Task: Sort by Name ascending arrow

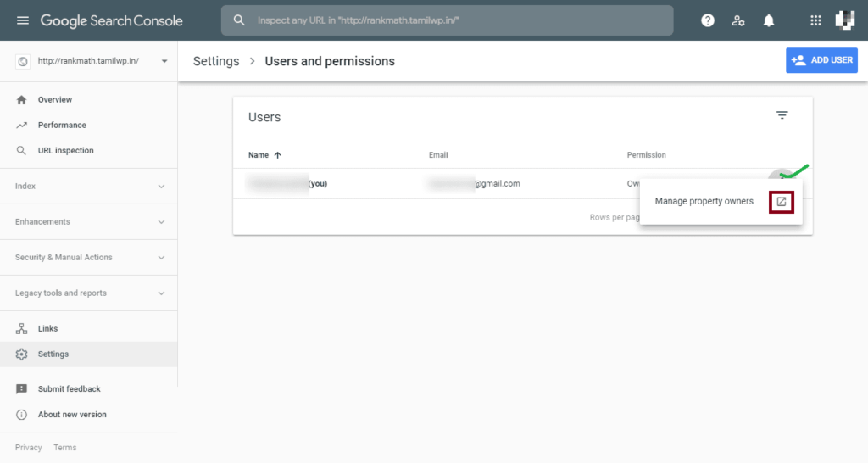Action: [278, 155]
